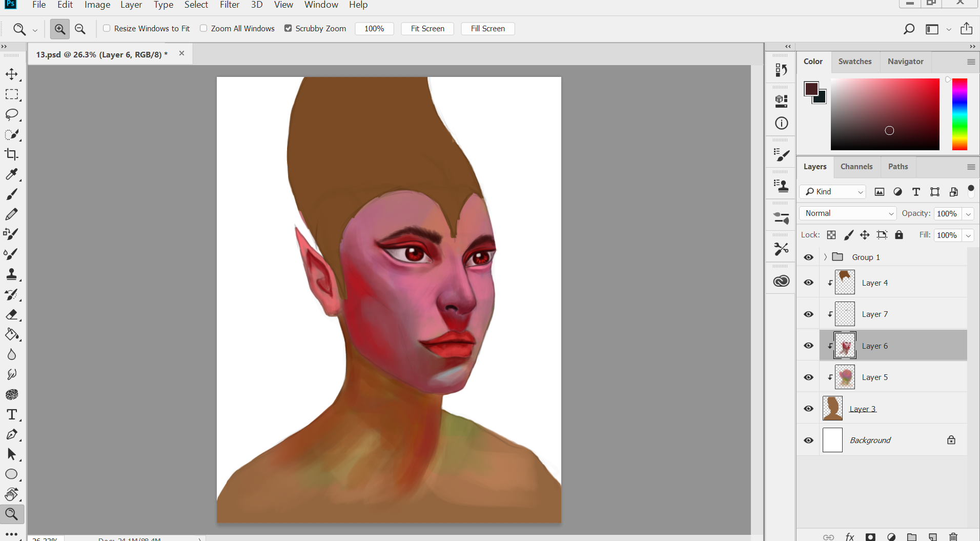Click the foreground color swatch
This screenshot has height=541, width=980.
[810, 88]
